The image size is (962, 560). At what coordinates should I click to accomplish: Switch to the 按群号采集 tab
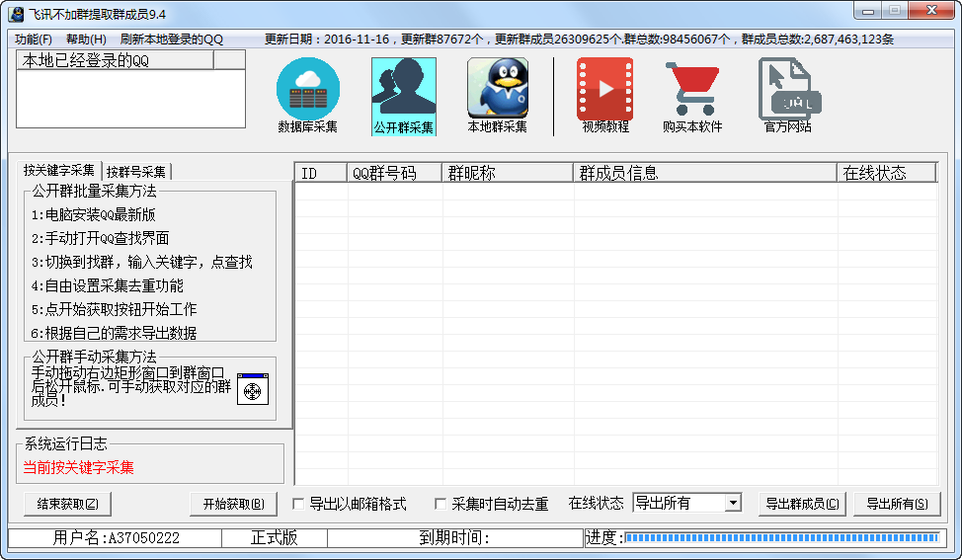click(136, 171)
